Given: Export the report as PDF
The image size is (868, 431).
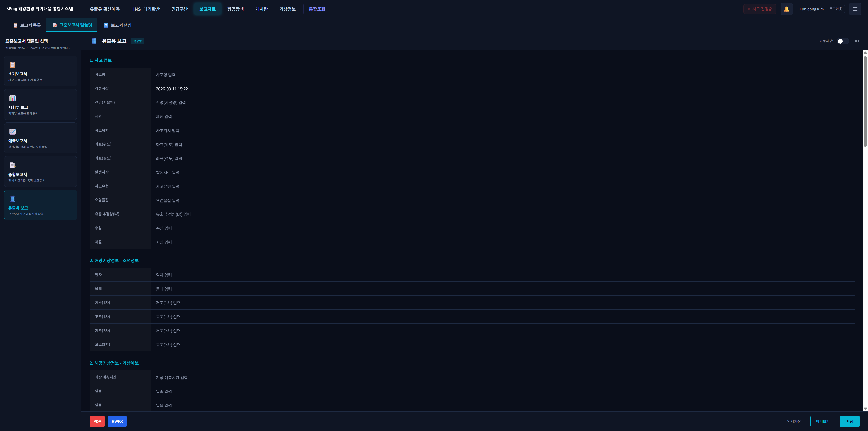Looking at the screenshot, I should pos(97,421).
